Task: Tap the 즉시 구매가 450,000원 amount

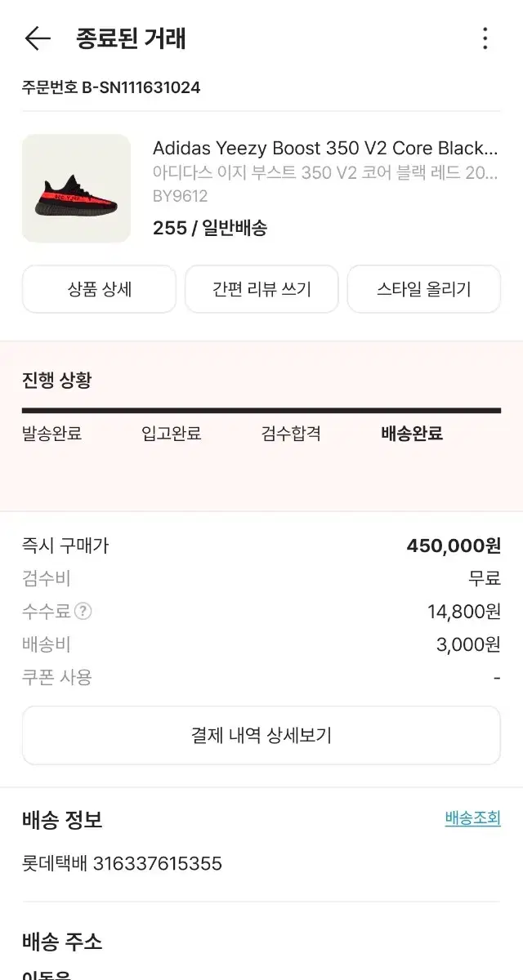Action: pyautogui.click(x=454, y=546)
